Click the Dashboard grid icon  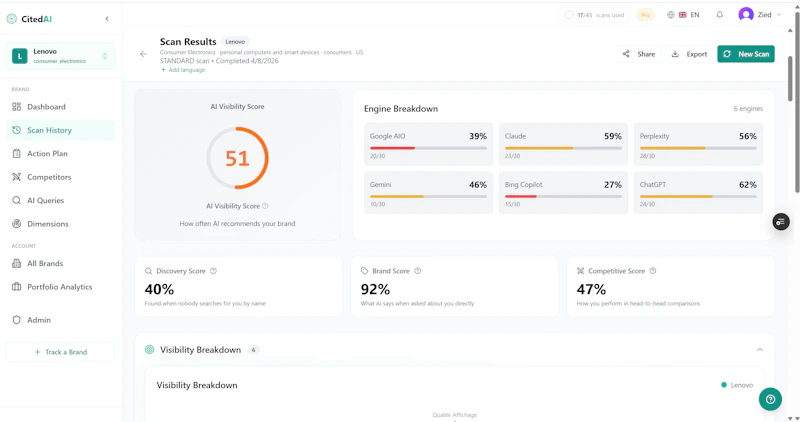[x=16, y=107]
